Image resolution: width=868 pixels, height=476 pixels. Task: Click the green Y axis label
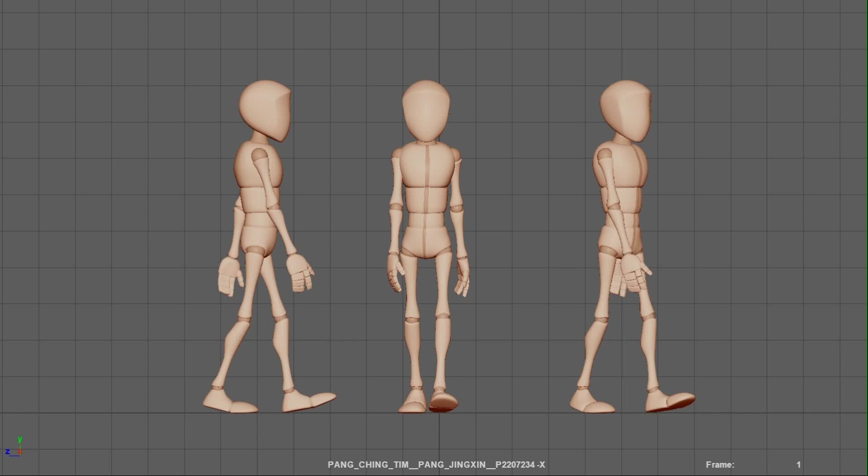(19, 439)
